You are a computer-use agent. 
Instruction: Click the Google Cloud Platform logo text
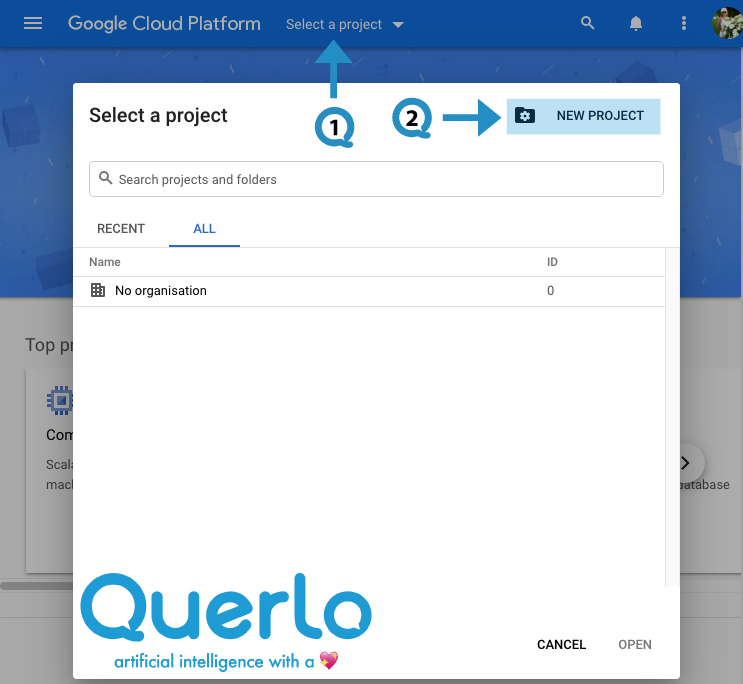164,24
